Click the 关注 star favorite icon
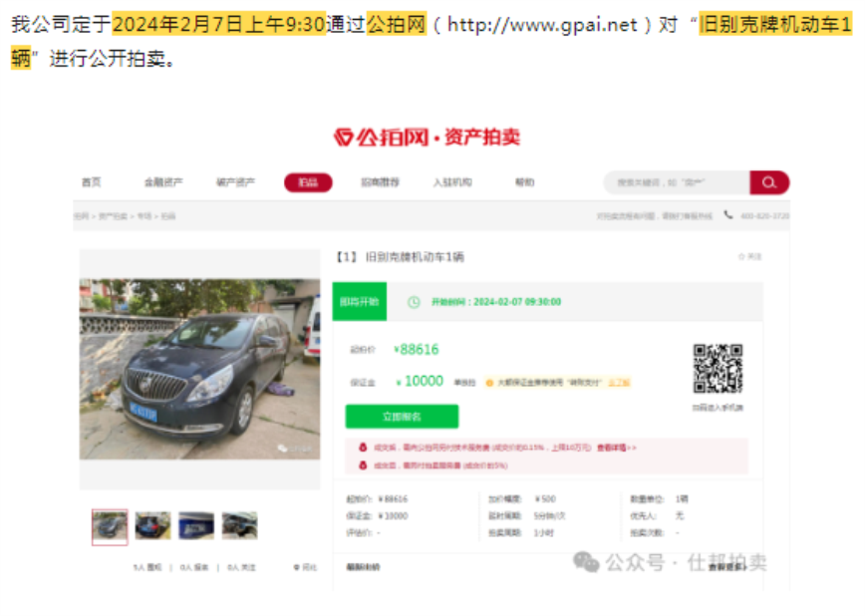 tap(741, 257)
